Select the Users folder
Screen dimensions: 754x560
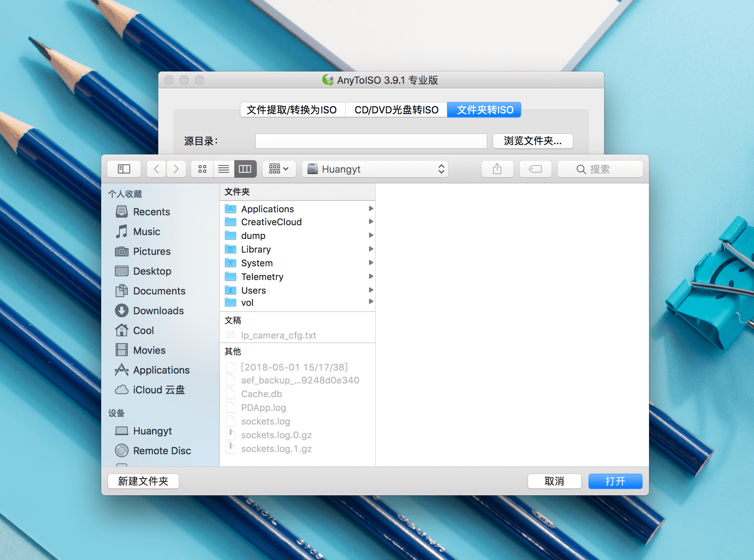point(297,290)
